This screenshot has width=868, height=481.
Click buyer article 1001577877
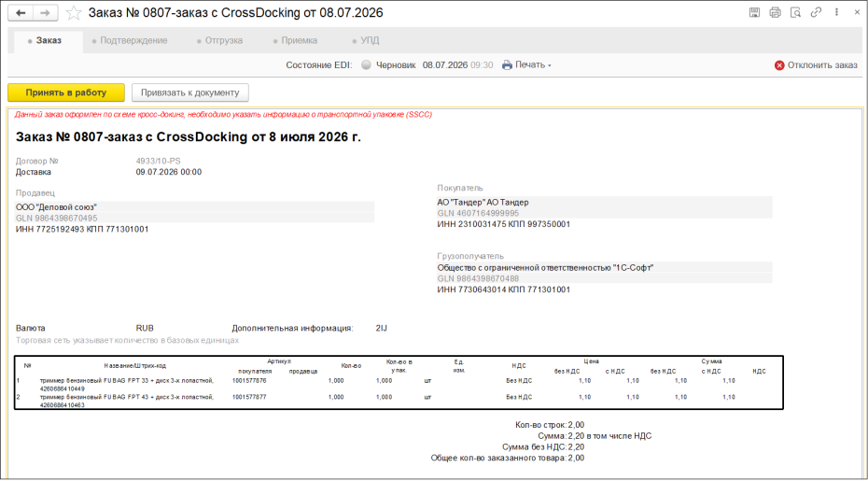coord(249,397)
